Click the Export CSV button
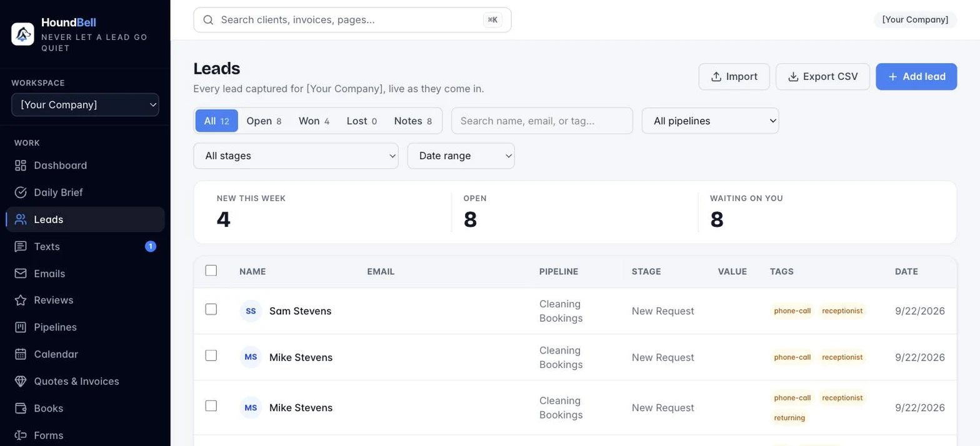 822,77
